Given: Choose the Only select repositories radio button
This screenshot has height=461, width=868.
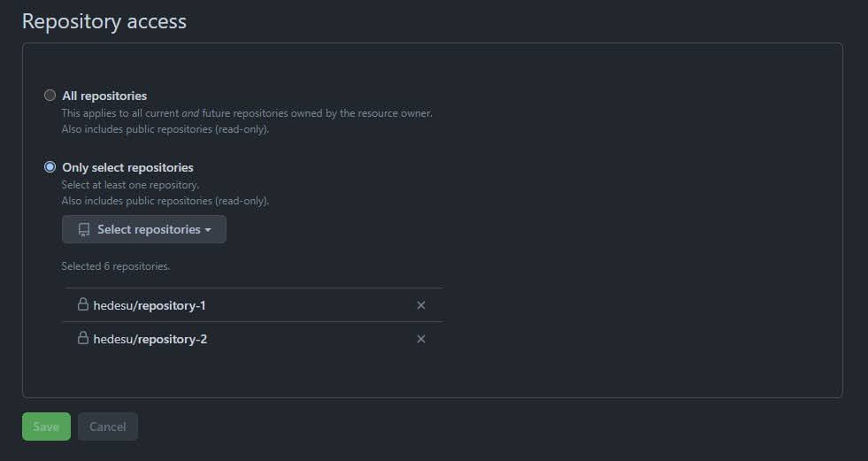Looking at the screenshot, I should [50, 167].
